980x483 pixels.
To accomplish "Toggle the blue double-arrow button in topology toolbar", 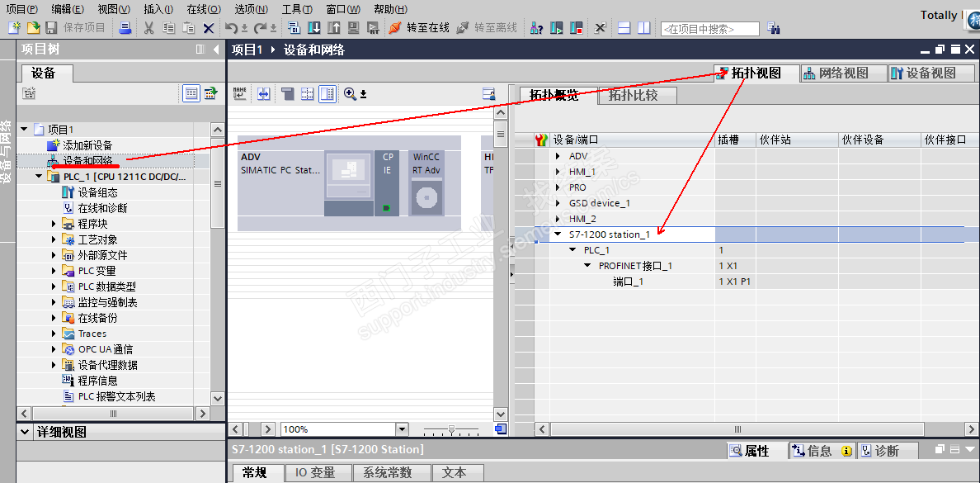I will click(x=264, y=94).
